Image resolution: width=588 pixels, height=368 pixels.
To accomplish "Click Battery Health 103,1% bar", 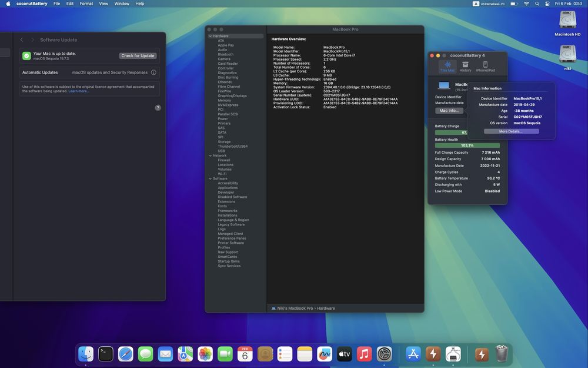I will pyautogui.click(x=467, y=145).
